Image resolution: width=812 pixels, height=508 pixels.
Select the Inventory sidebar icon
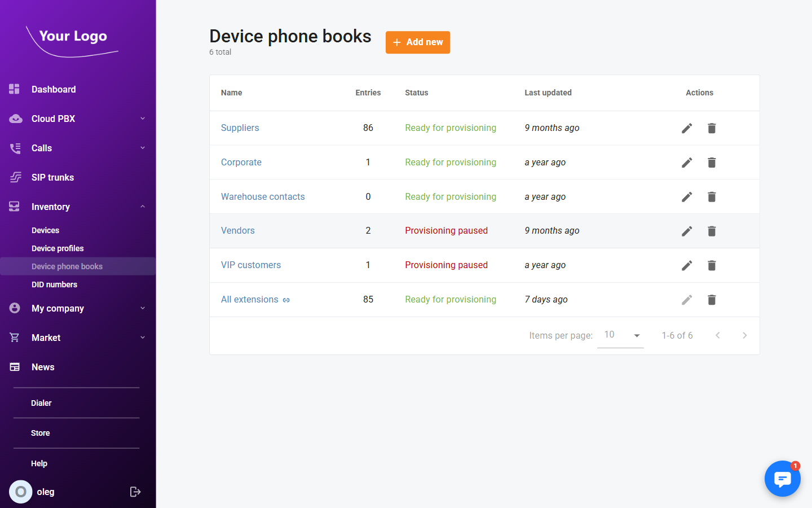pos(14,207)
